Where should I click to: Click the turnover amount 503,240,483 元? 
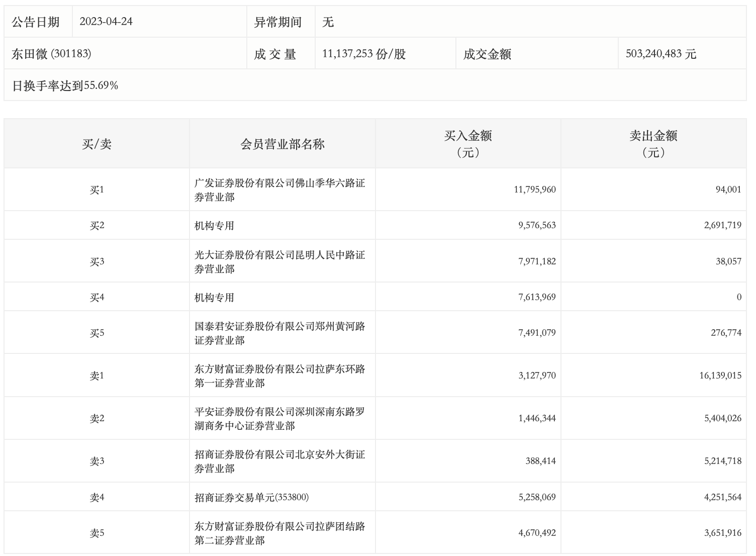[660, 54]
